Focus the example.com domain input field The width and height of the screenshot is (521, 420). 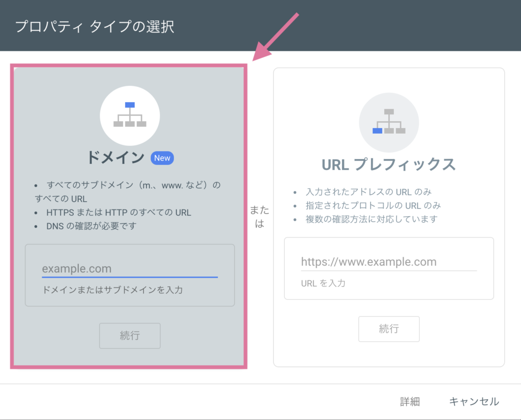(130, 268)
